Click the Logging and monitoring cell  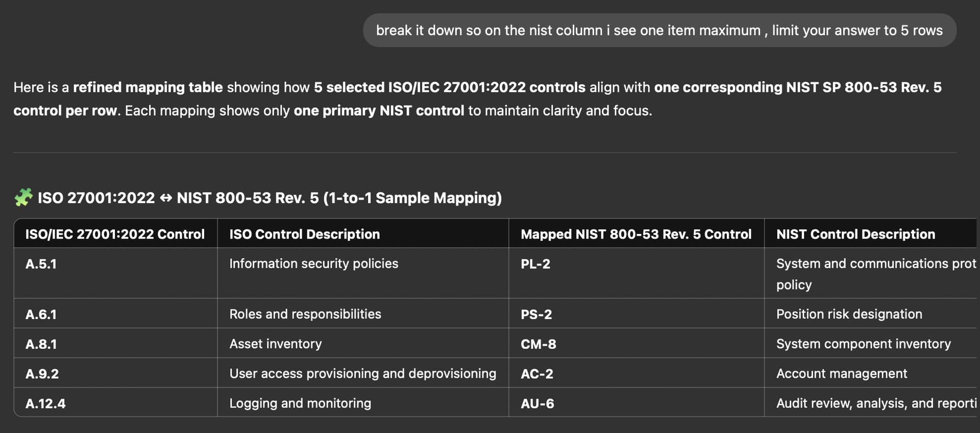363,402
